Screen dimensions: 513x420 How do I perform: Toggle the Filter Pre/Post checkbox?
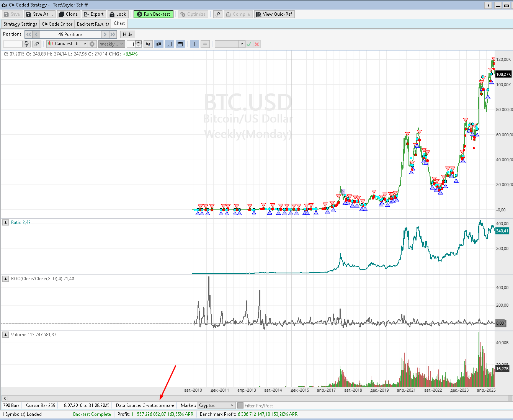240,405
